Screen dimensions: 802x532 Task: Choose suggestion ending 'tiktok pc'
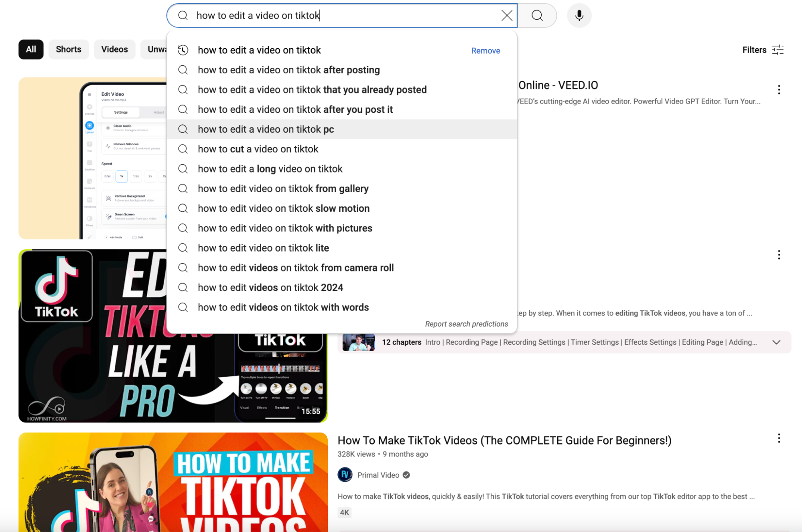coord(341,129)
